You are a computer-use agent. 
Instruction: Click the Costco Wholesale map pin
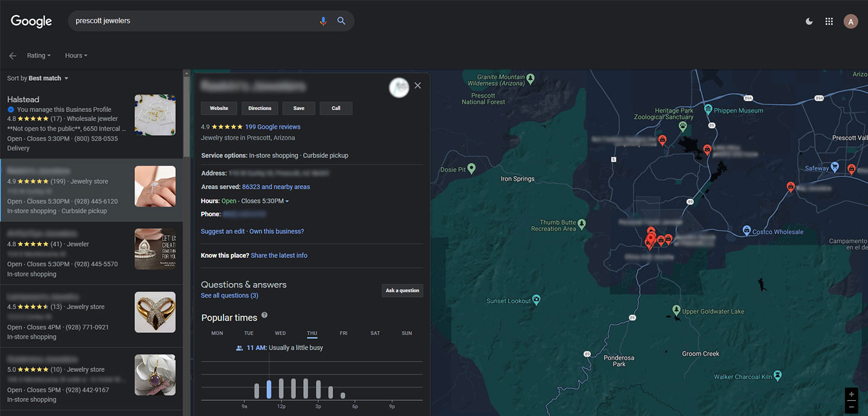click(747, 231)
